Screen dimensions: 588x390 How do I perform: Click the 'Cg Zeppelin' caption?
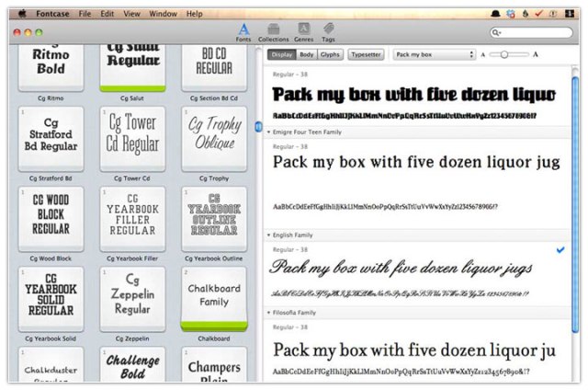tap(132, 338)
